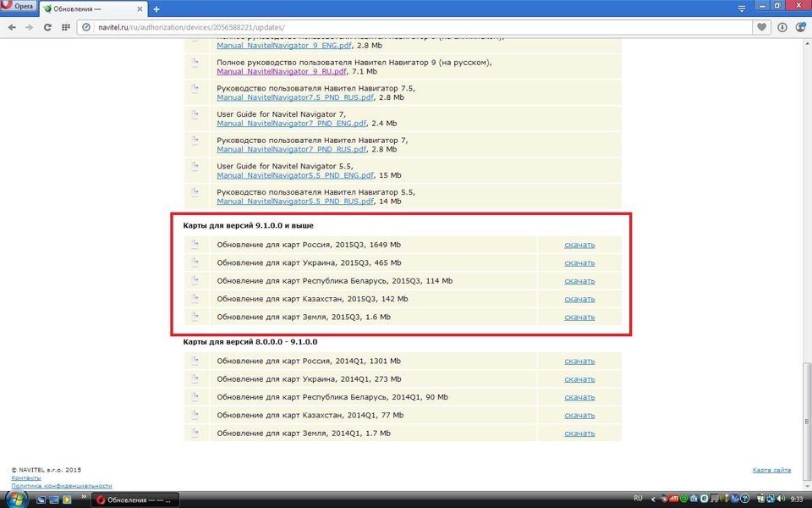Viewport: 812px width, 508px height.
Task: Click file icon beside User Guide Navigator 7
Action: (195, 114)
